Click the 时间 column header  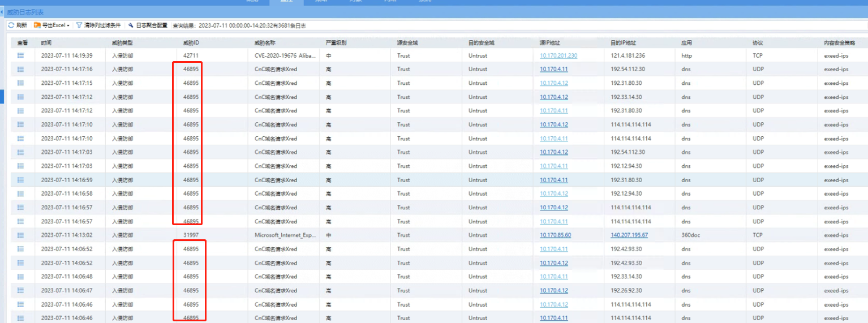[x=46, y=42]
